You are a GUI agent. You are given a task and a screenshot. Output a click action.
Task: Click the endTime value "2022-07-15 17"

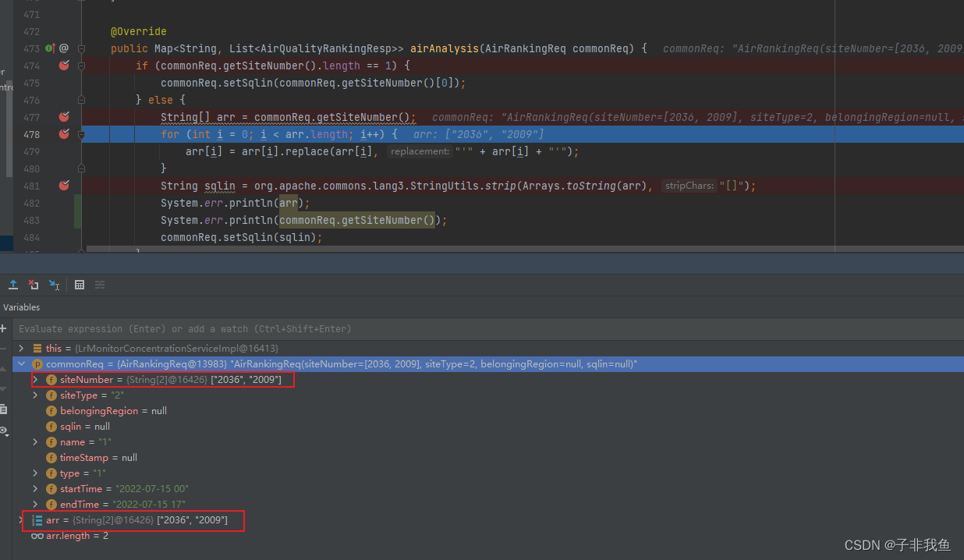coord(149,505)
